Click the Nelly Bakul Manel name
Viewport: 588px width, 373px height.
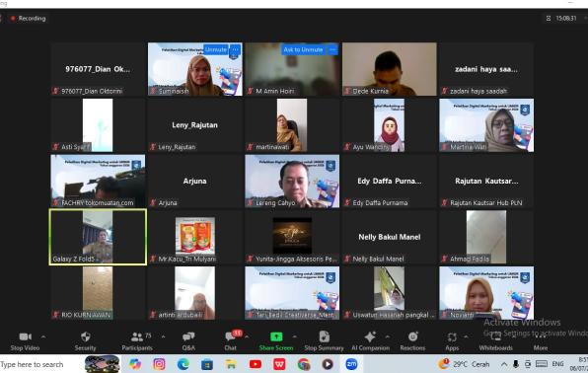click(x=390, y=237)
